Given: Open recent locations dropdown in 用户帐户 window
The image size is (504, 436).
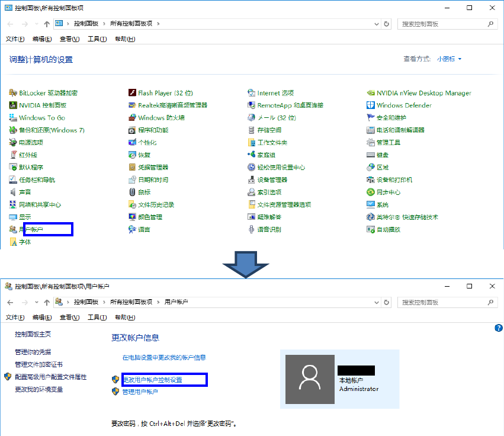Looking at the screenshot, I should pyautogui.click(x=37, y=302).
